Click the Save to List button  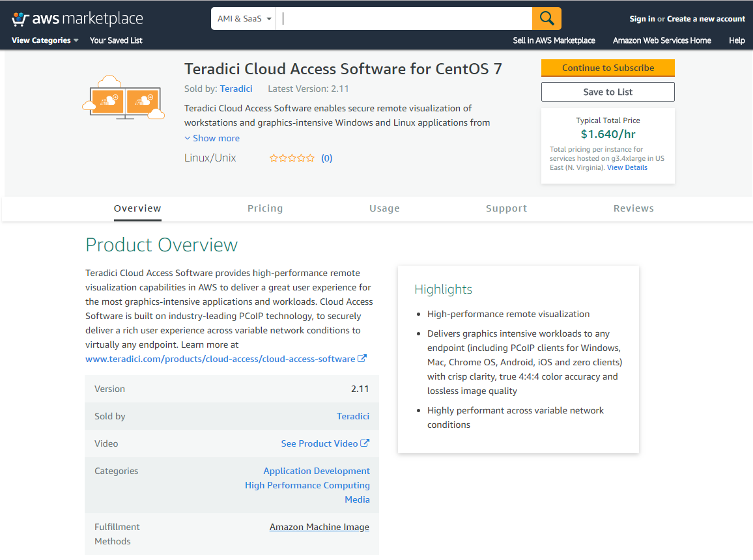click(x=607, y=91)
